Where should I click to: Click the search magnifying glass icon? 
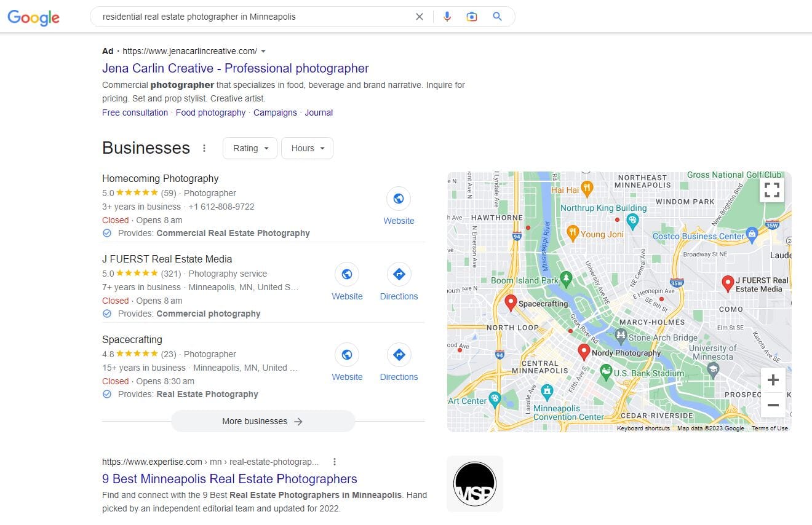click(497, 17)
